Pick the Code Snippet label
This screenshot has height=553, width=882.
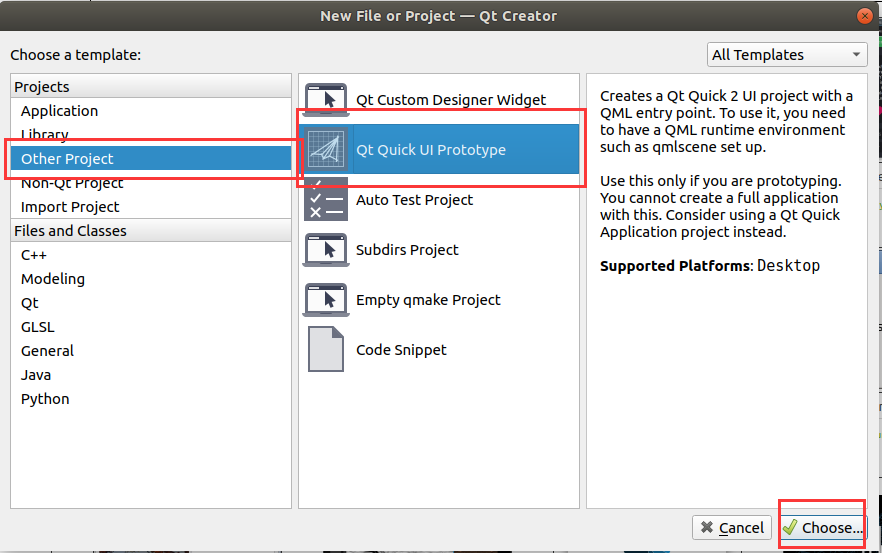pos(401,350)
